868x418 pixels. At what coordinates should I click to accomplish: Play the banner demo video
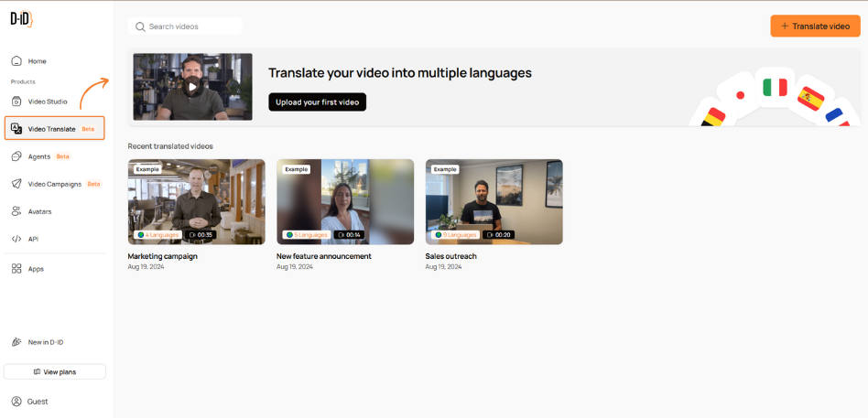[x=192, y=86]
